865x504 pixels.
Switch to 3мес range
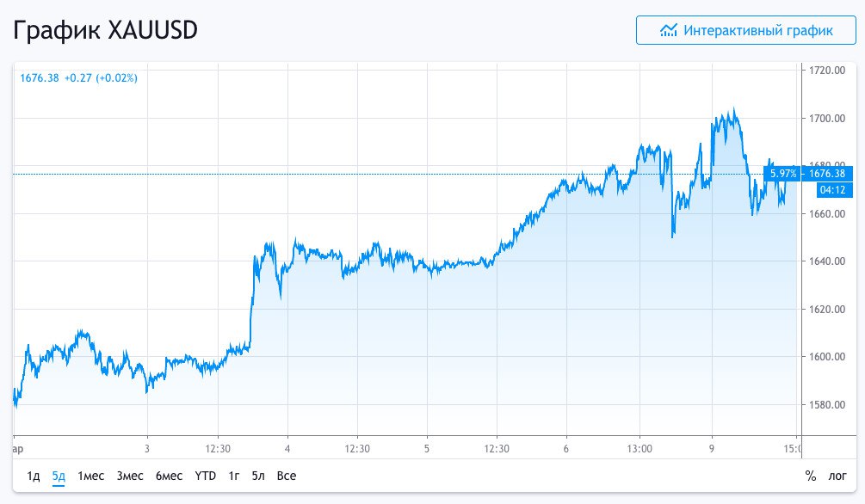[x=130, y=476]
